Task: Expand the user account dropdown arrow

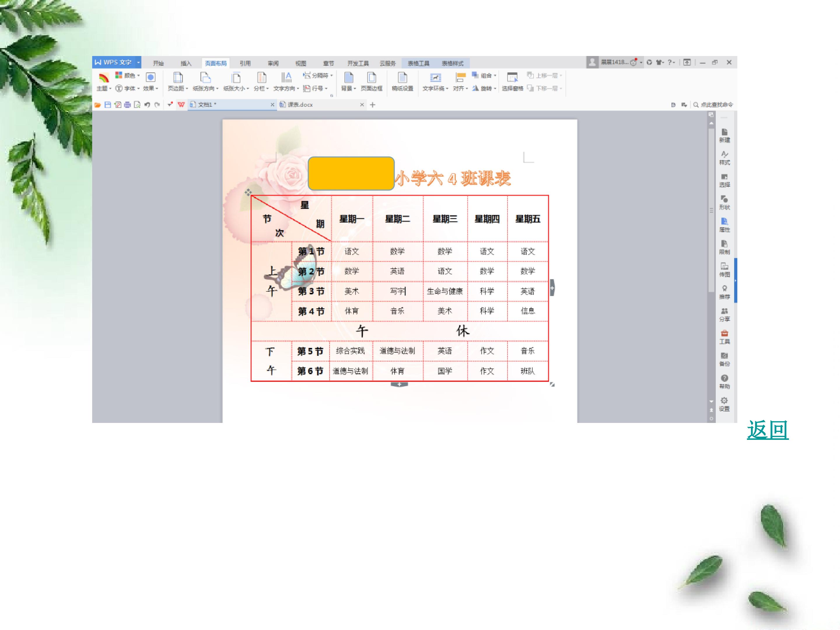Action: pyautogui.click(x=641, y=63)
